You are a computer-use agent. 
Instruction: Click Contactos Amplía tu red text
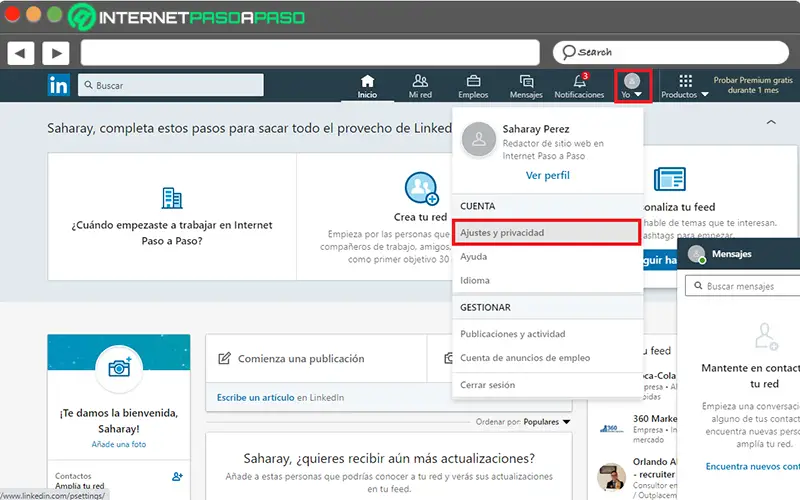click(x=80, y=481)
